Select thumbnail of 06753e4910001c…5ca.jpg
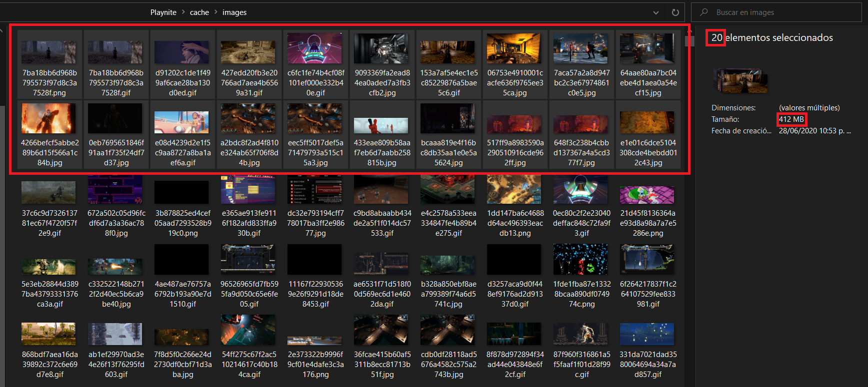Viewport: 868px width, 387px height. pos(514,48)
